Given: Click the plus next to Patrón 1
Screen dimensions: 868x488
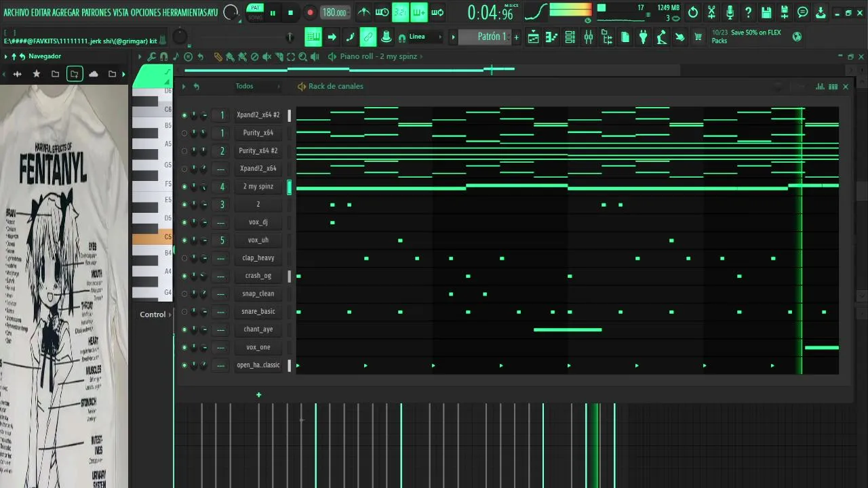Looking at the screenshot, I should point(516,37).
